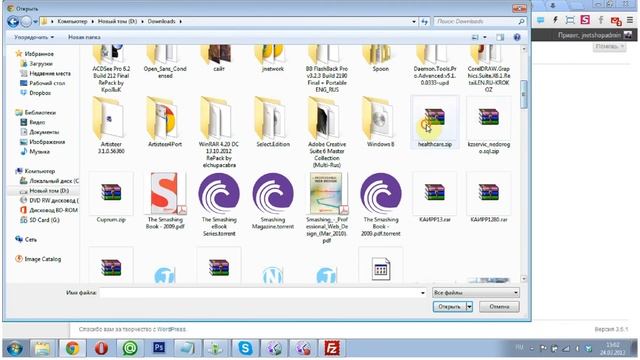Expand the address bar history dropdown
This screenshot has height=360, width=640.
pos(414,21)
